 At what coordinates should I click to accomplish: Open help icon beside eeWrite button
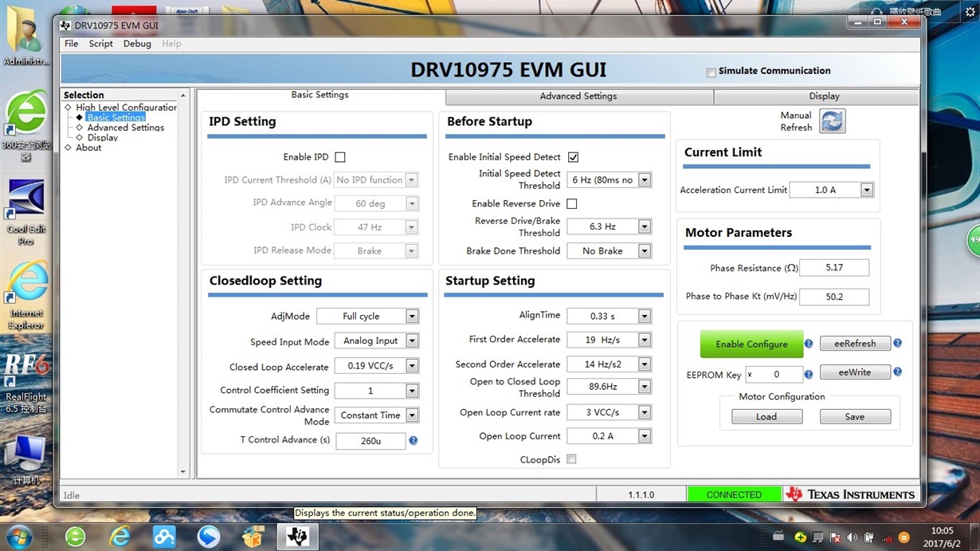[x=897, y=372]
